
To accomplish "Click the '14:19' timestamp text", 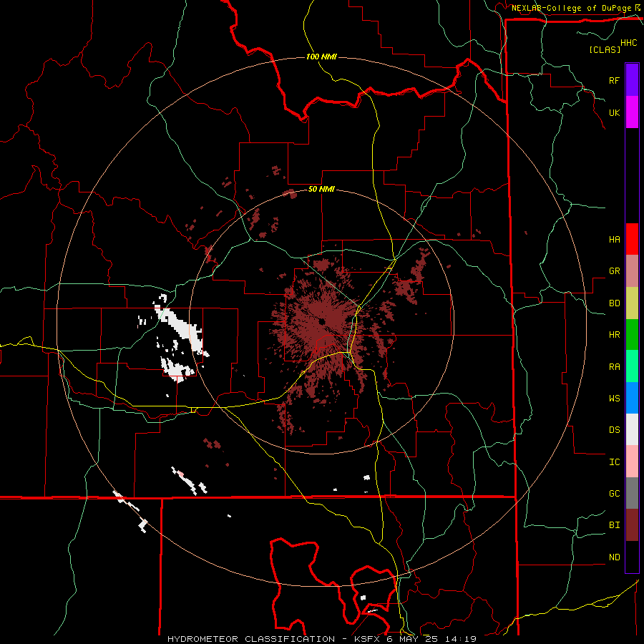I will pos(461,639).
